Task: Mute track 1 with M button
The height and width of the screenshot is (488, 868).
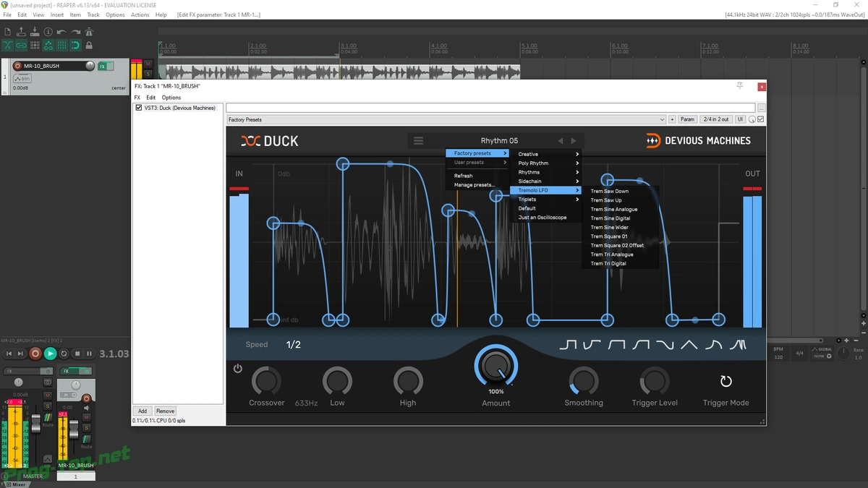Action: [148, 64]
